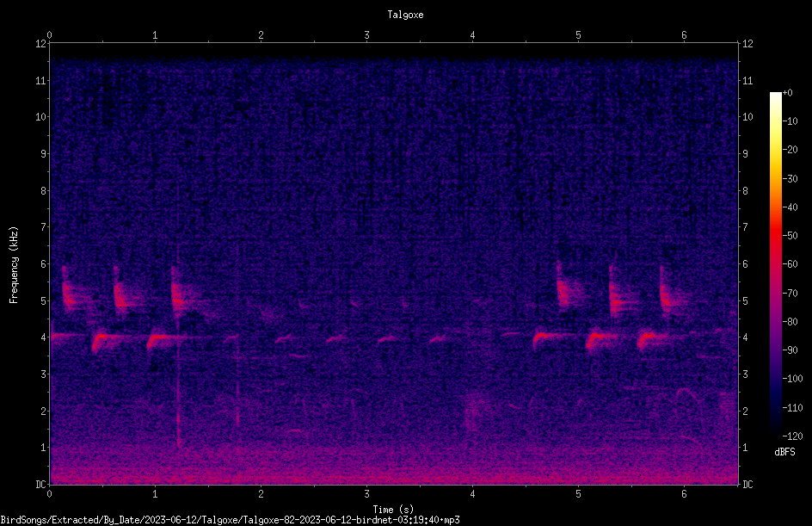Click the dBFS color scale bar
This screenshot has width=812, height=526.
coord(775,263)
